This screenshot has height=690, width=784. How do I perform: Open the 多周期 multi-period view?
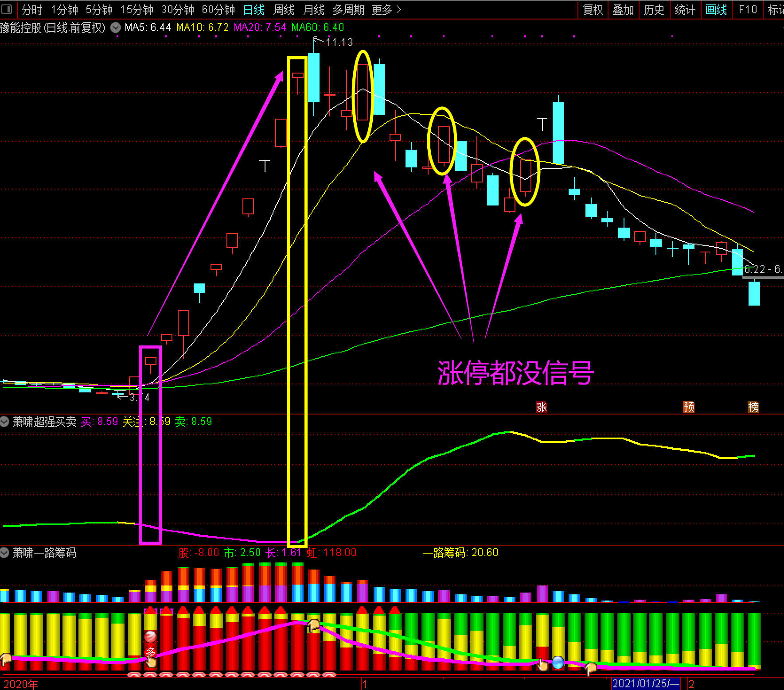(x=348, y=10)
